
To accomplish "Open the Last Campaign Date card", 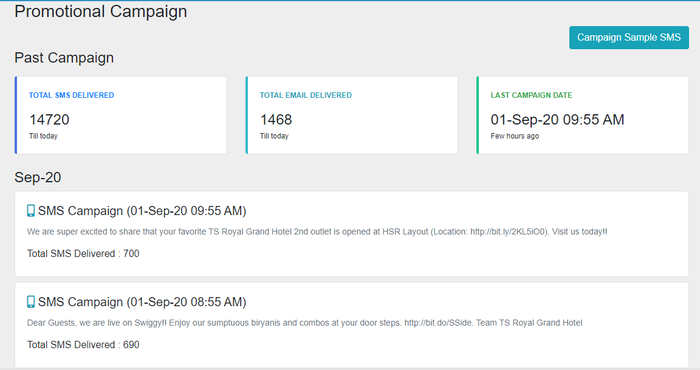I will [x=582, y=115].
